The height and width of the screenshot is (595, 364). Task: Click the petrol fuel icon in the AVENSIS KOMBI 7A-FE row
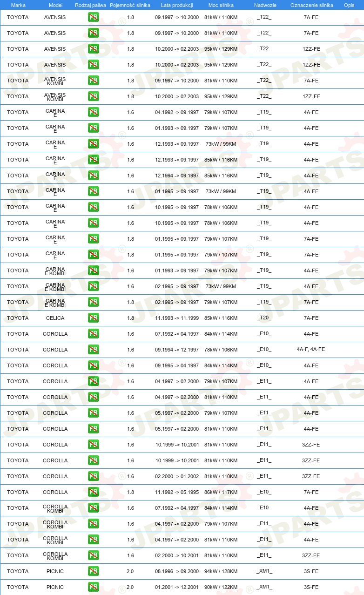(x=93, y=81)
